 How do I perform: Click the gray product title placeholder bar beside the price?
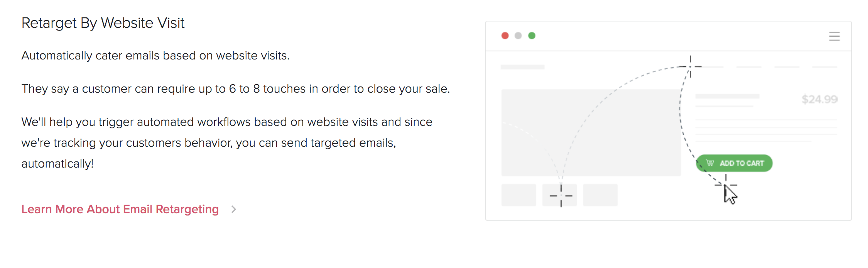[727, 96]
